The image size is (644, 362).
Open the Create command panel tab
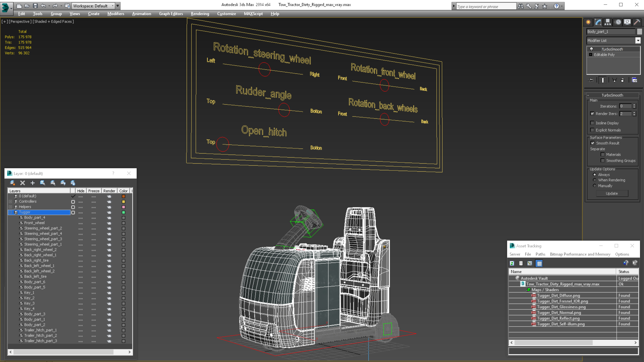[588, 22]
